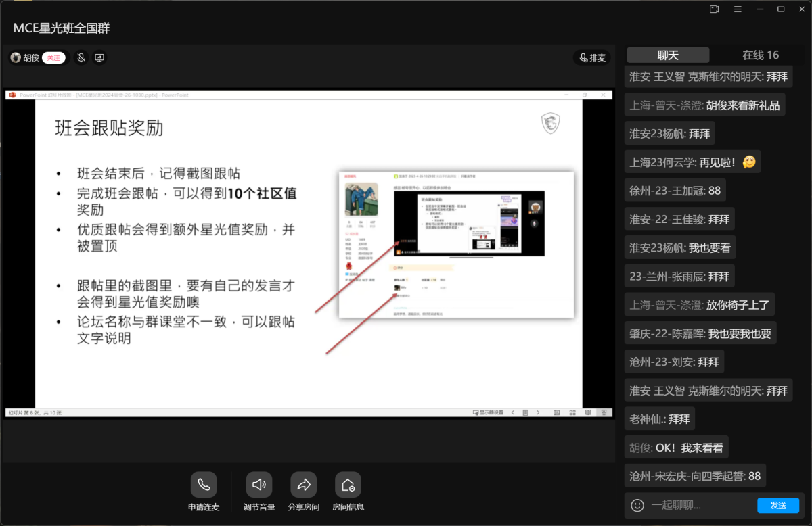The height and width of the screenshot is (526, 812).
Task: Click the screen share icon beside 胡俊
Action: (x=99, y=58)
